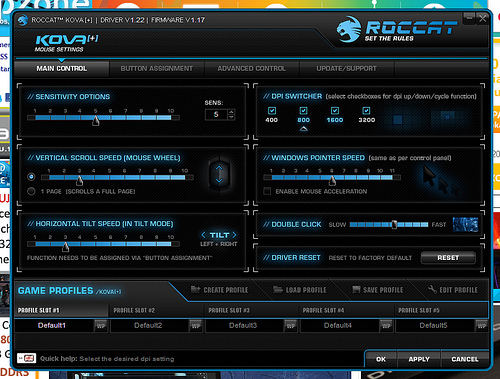Click the OK button
This screenshot has height=379, width=500.
pyautogui.click(x=381, y=359)
